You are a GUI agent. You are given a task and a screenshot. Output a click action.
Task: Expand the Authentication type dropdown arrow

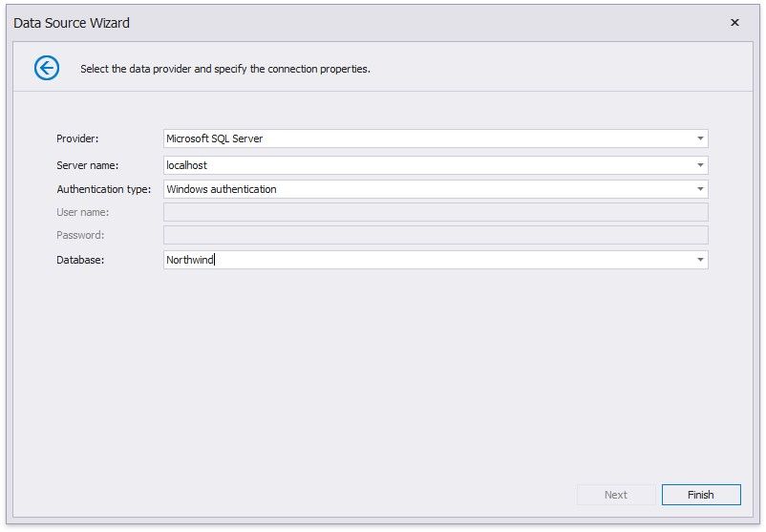(700, 189)
